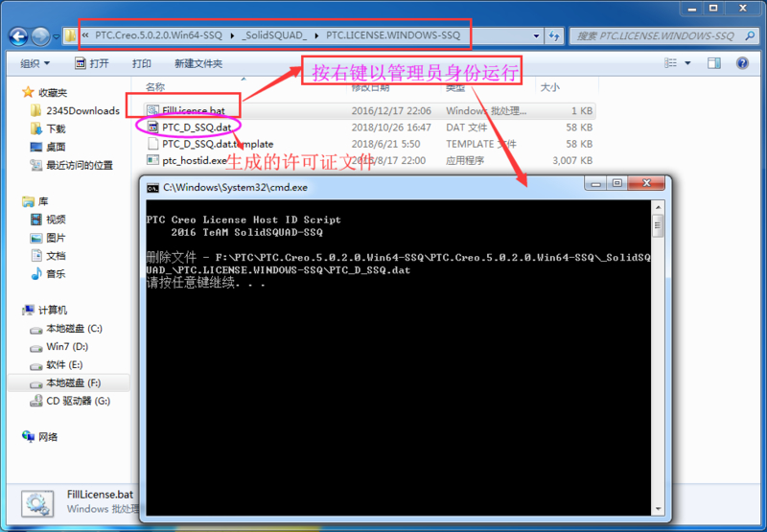Screen dimensions: 767x532
Task: Close the cmd.exe window
Action: pos(646,183)
